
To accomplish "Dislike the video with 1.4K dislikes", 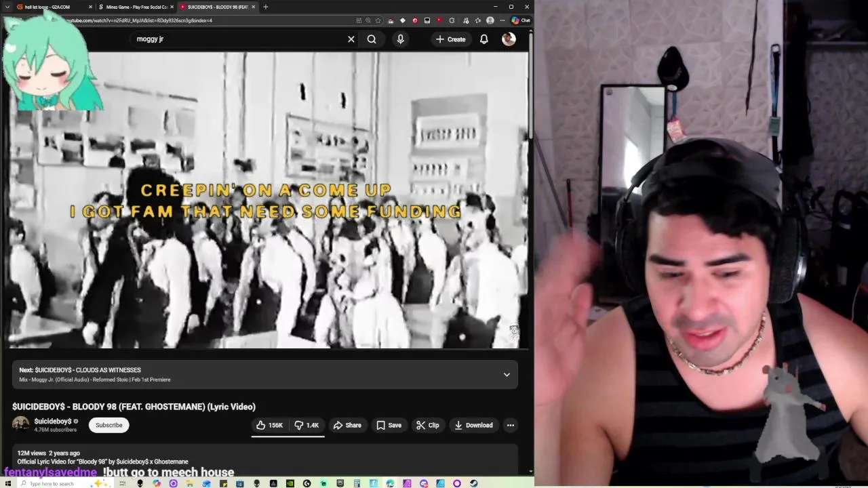I will (x=307, y=425).
